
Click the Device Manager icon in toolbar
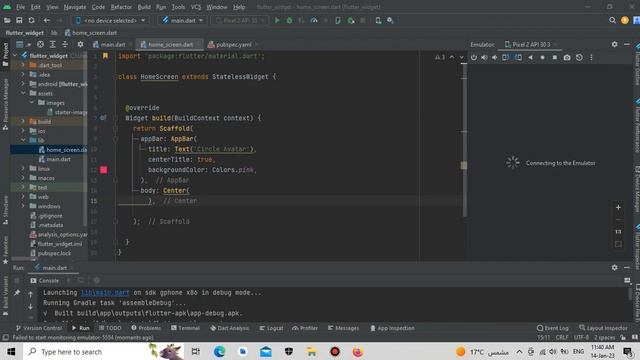[x=378, y=20]
